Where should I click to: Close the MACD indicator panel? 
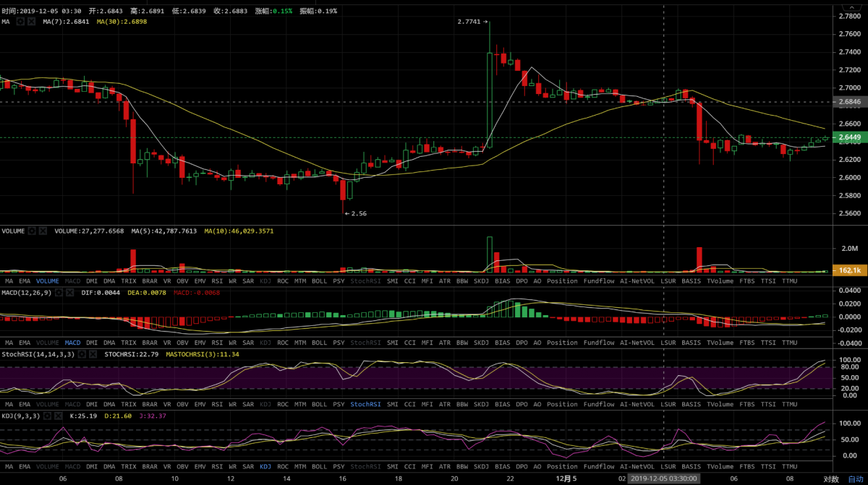click(70, 293)
